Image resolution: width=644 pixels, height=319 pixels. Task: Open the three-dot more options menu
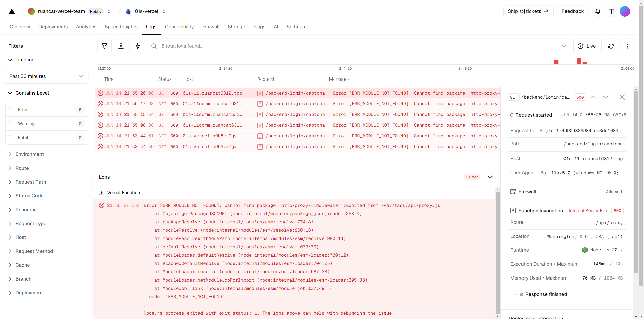pos(628,46)
